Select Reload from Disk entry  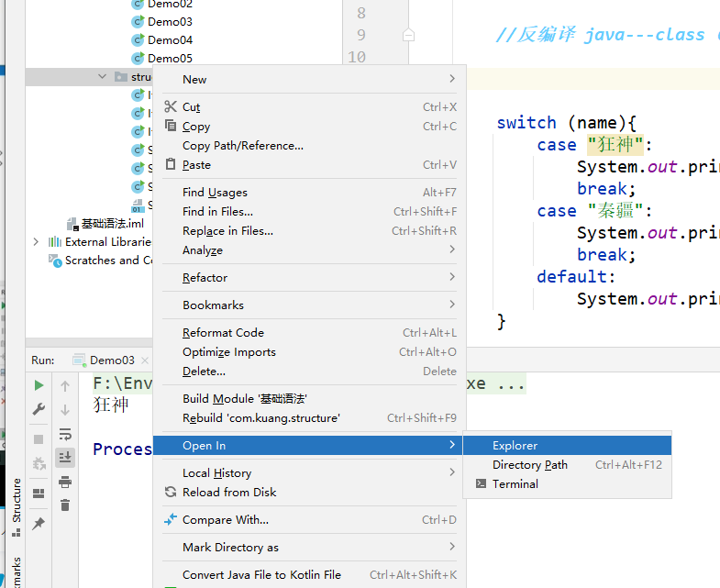pos(309,493)
